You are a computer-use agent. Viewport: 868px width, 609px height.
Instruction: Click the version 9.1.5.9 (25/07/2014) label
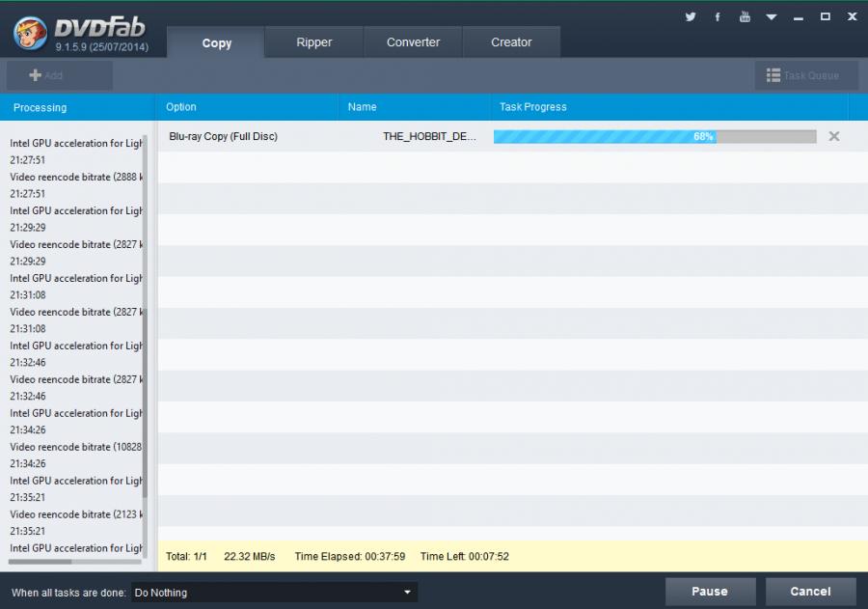coord(102,47)
